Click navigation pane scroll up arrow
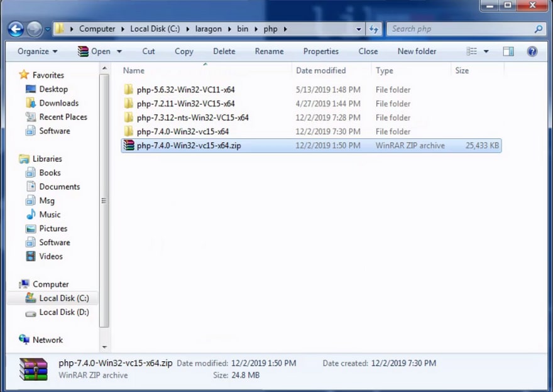Image resolution: width=553 pixels, height=392 pixels. pyautogui.click(x=104, y=68)
